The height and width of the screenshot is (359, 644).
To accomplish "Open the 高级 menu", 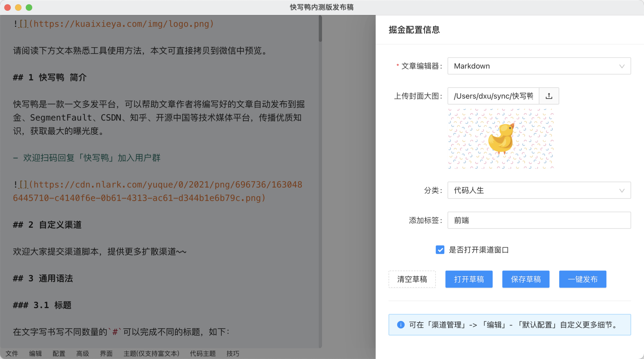I will (x=82, y=353).
